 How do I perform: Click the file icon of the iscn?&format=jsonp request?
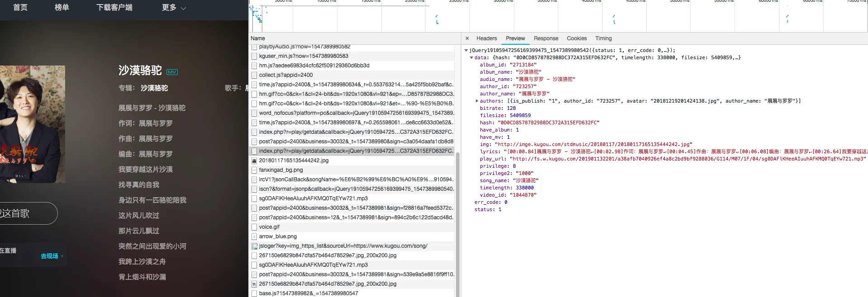254,189
